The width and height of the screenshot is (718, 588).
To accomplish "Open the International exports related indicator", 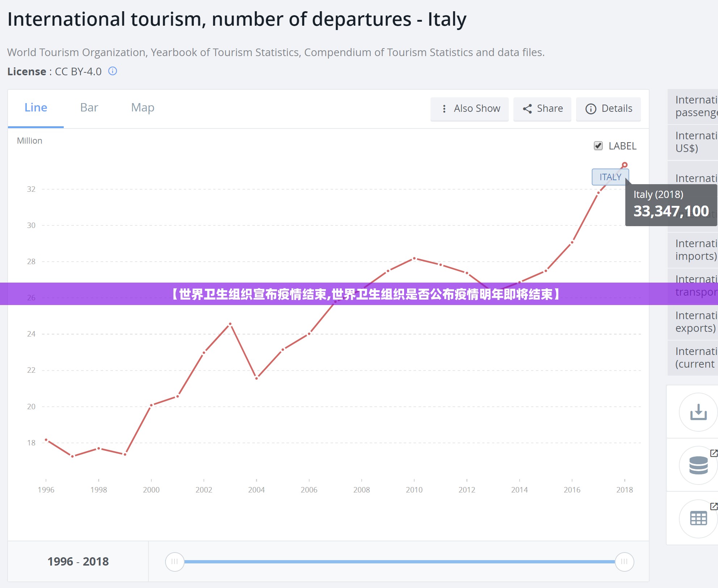I will [x=693, y=322].
